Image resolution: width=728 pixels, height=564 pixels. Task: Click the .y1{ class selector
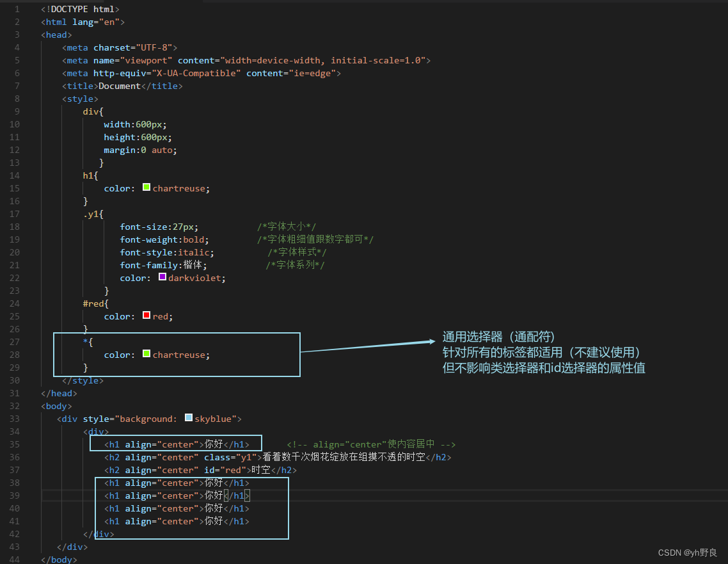point(93,214)
